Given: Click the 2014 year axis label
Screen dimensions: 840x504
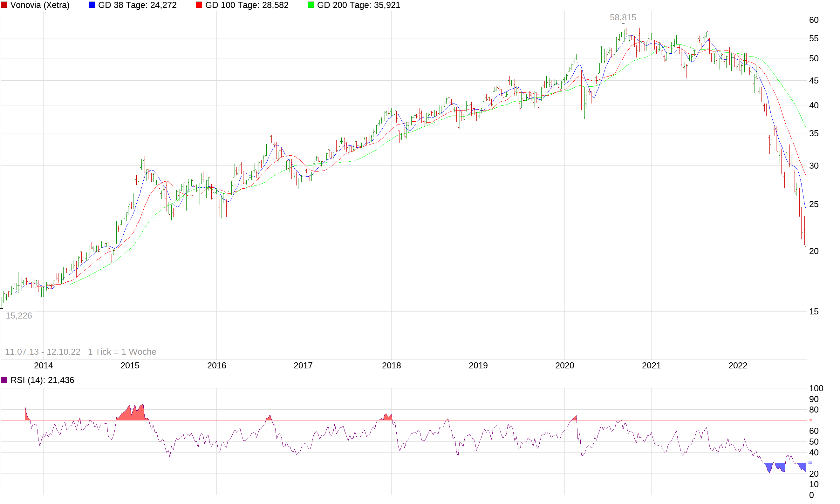Looking at the screenshot, I should (44, 366).
